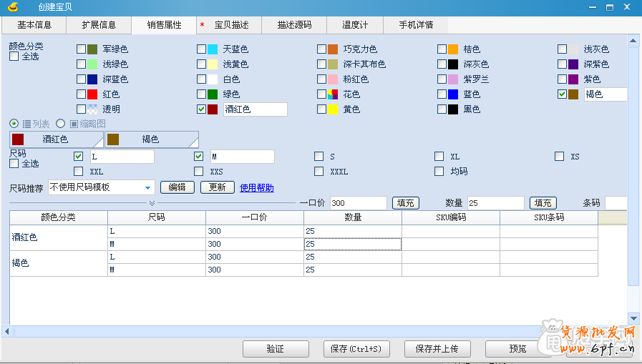
Task: Click the 天蓝色 color swatch
Action: (x=213, y=49)
